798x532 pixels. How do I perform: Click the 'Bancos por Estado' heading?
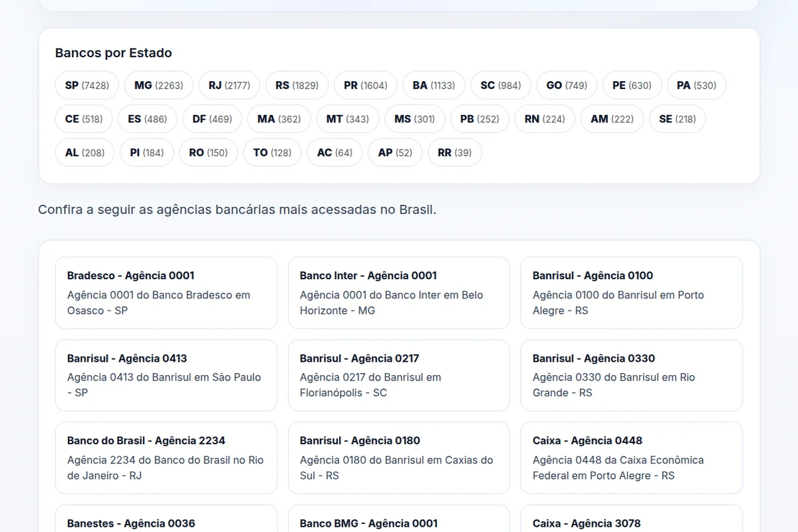[114, 53]
